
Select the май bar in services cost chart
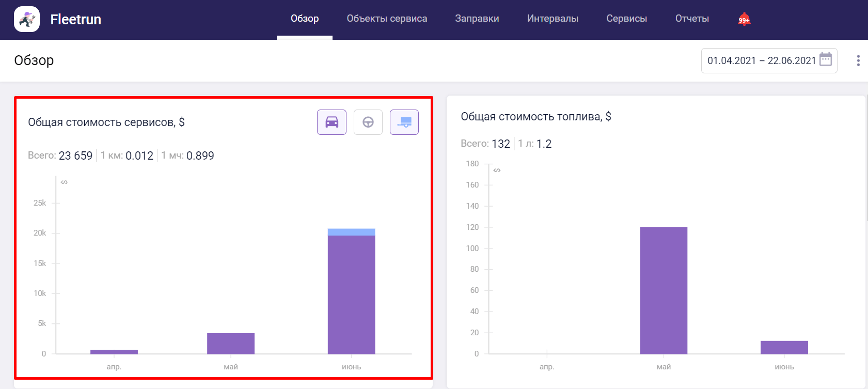tap(231, 344)
